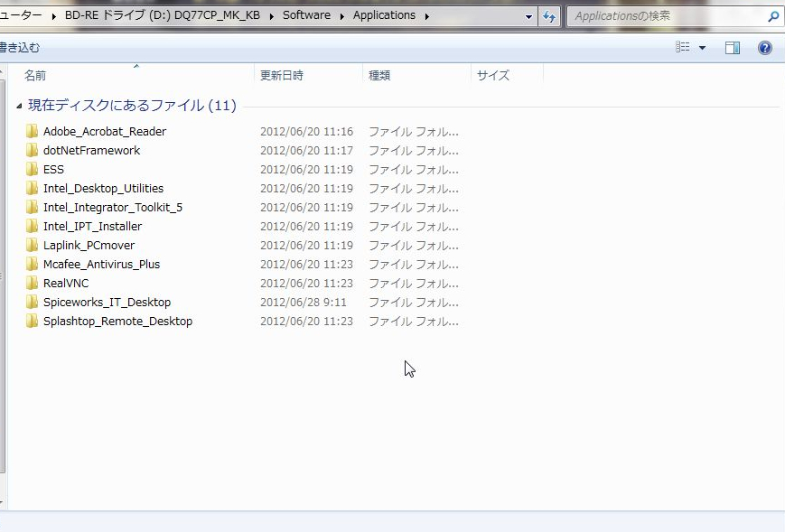785x532 pixels.
Task: Sort by the 更新日時 column header
Action: 282,76
